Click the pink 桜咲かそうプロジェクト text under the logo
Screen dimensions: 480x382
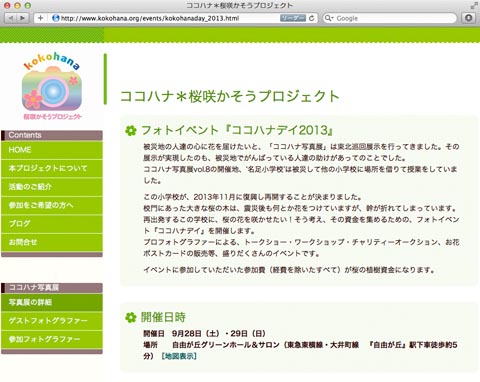[52, 117]
